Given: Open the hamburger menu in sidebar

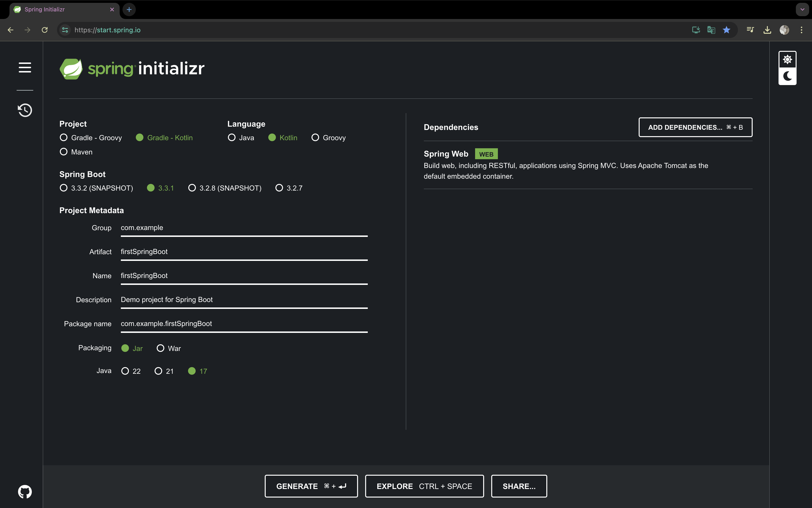Looking at the screenshot, I should 25,67.
